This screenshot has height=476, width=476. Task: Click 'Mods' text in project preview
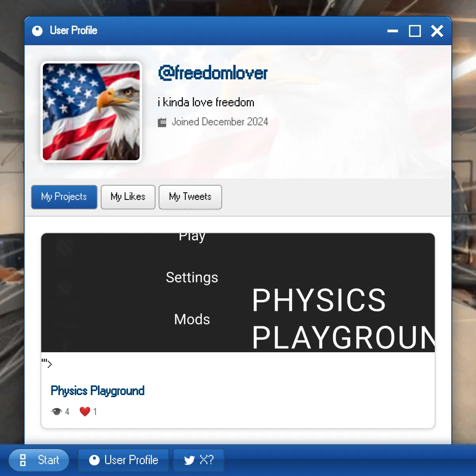[x=192, y=319]
